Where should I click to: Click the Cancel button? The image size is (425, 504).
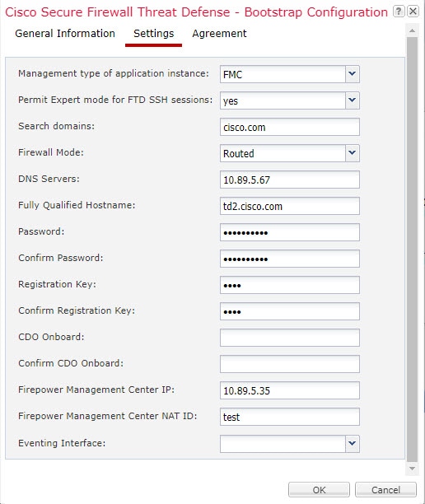coord(385,490)
